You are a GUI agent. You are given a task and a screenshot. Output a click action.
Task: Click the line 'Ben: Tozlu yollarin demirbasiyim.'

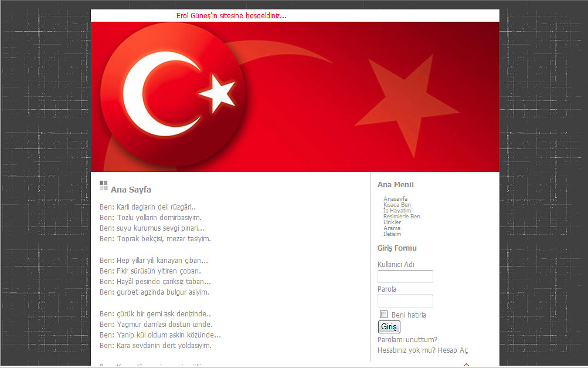(x=151, y=217)
